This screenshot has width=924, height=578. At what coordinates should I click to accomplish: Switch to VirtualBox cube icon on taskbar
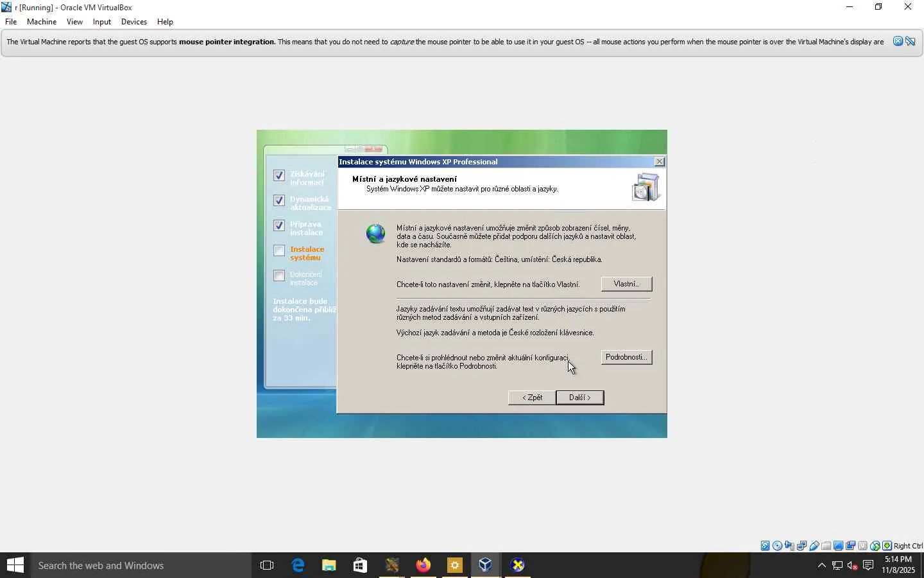pos(486,565)
